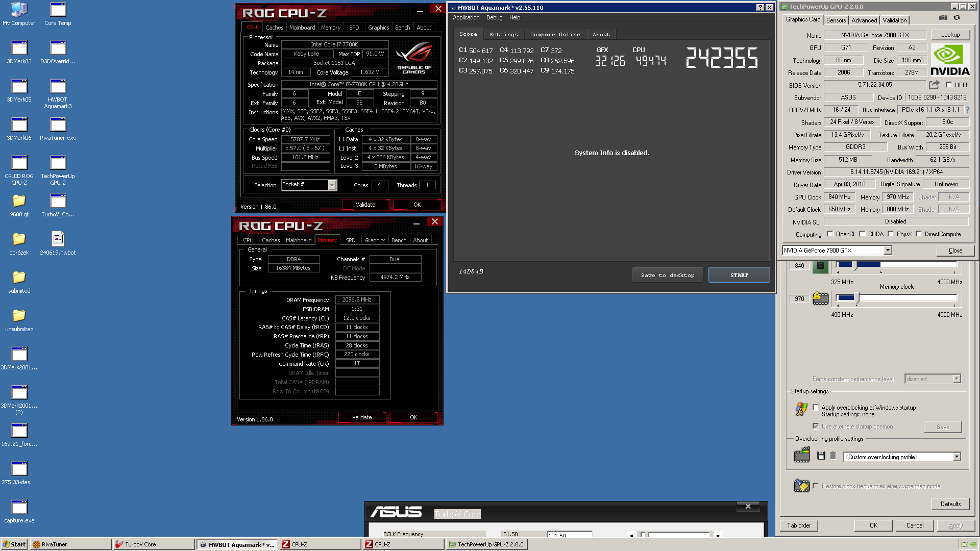980x551 pixels.
Task: Toggle Use alternate startup daemon checkbox
Action: coord(816,426)
